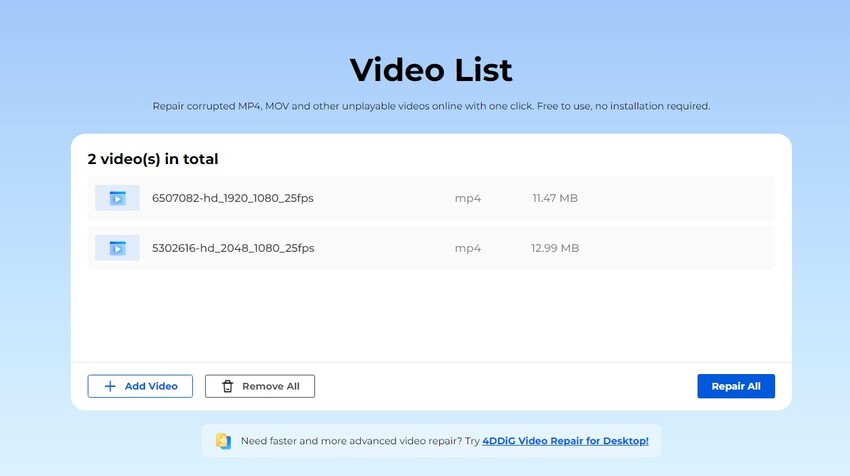This screenshot has width=850, height=476.
Task: Click the "2 video(s) in total" heading
Action: coord(152,159)
